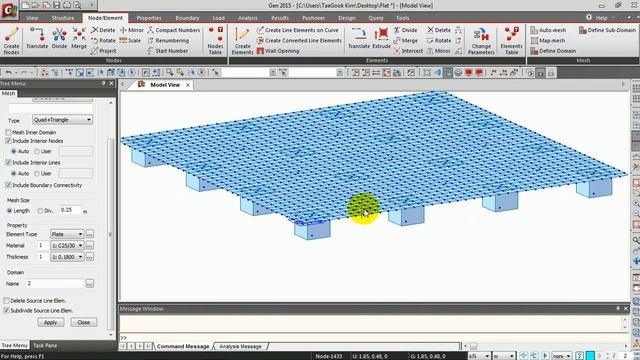Select User option for Interior Nodes

pos(37,151)
